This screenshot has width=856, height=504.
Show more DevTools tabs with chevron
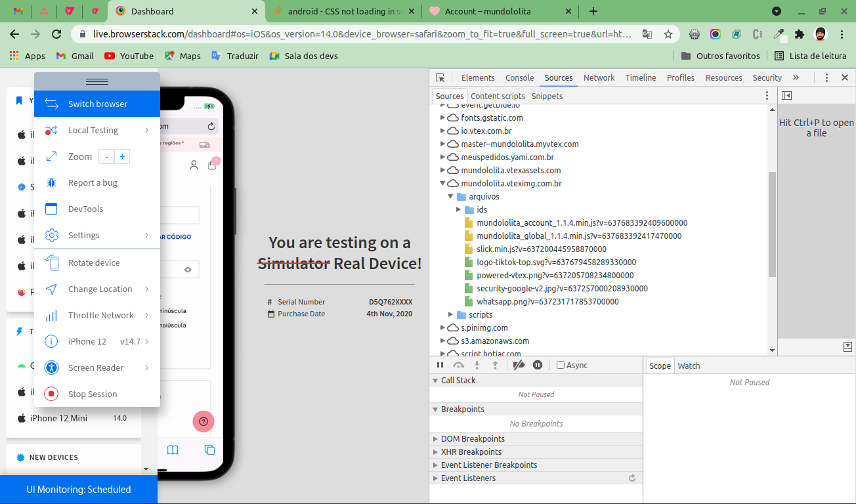(796, 77)
